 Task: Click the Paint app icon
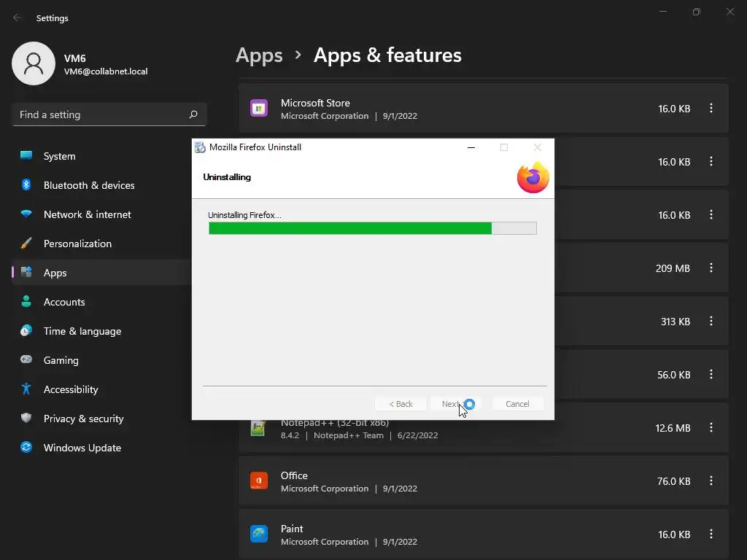click(258, 534)
